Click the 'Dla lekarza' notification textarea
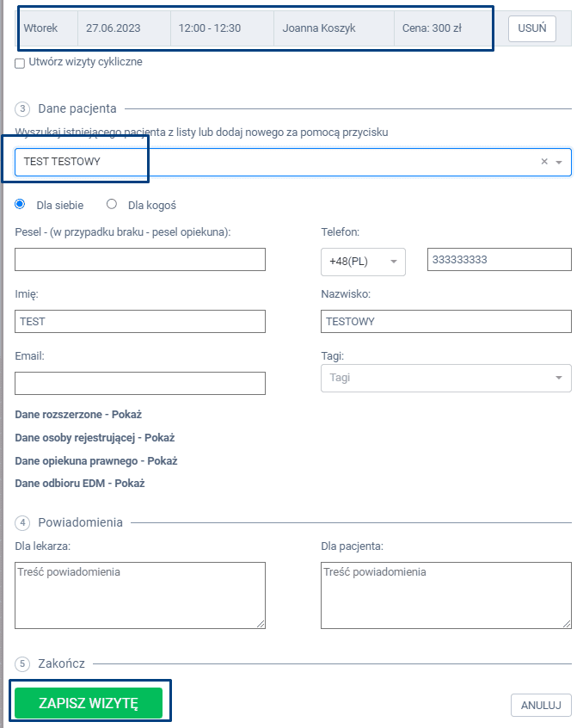The width and height of the screenshot is (583, 728). point(140,595)
